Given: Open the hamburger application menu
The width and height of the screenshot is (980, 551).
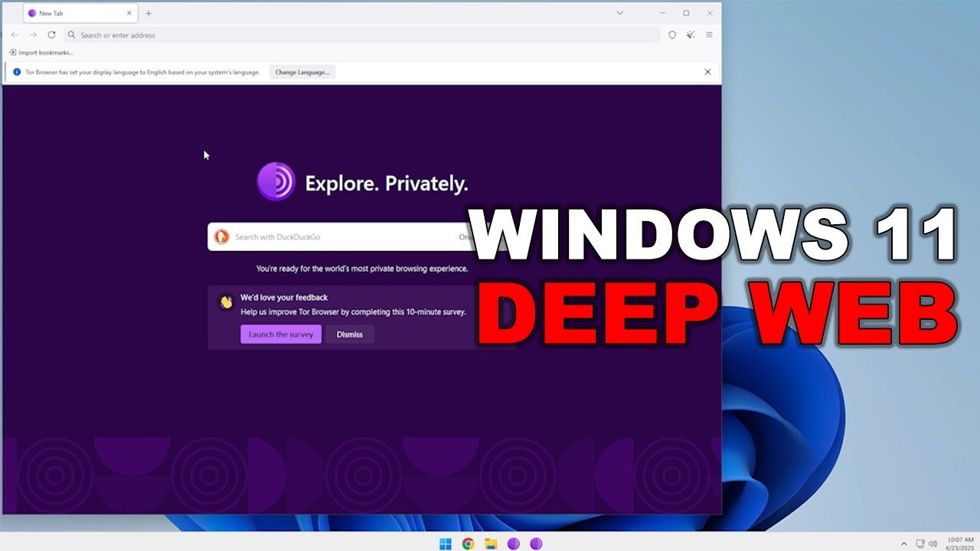Looking at the screenshot, I should (709, 35).
